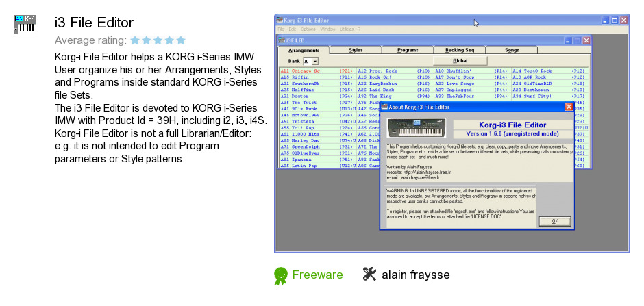Switch to the Arrangements tab
Viewport: 644px width, 306px height.
click(x=304, y=50)
